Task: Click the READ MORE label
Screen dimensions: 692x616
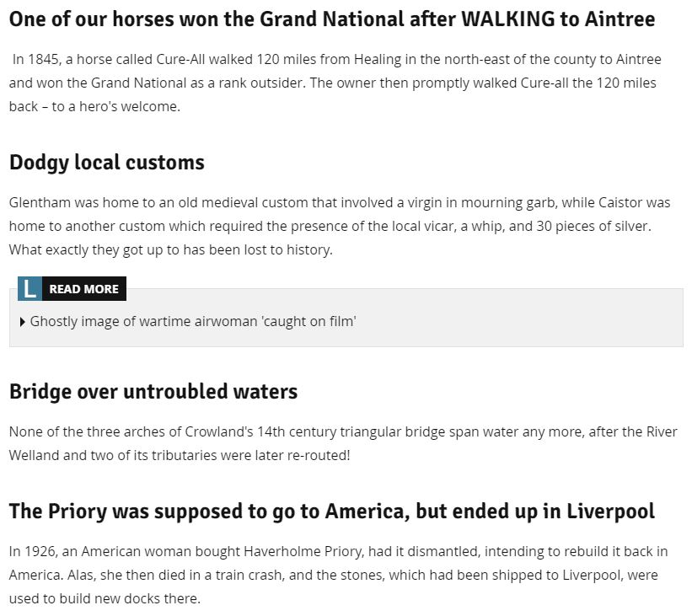Action: tap(83, 289)
